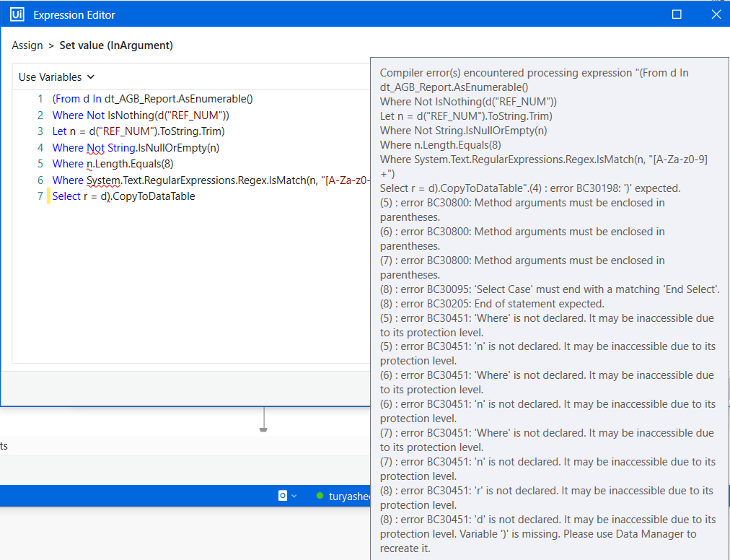Click the green connection status dot
Screen dimensions: 730x560
click(320, 496)
